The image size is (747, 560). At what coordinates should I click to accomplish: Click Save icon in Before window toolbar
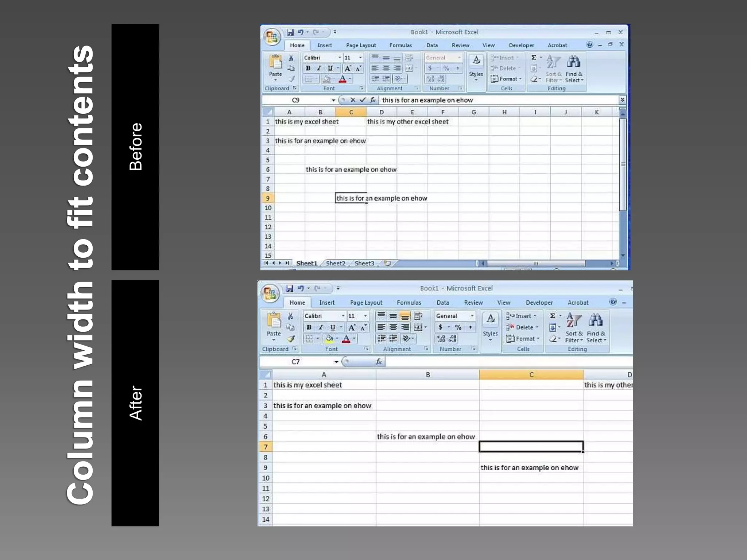(290, 32)
